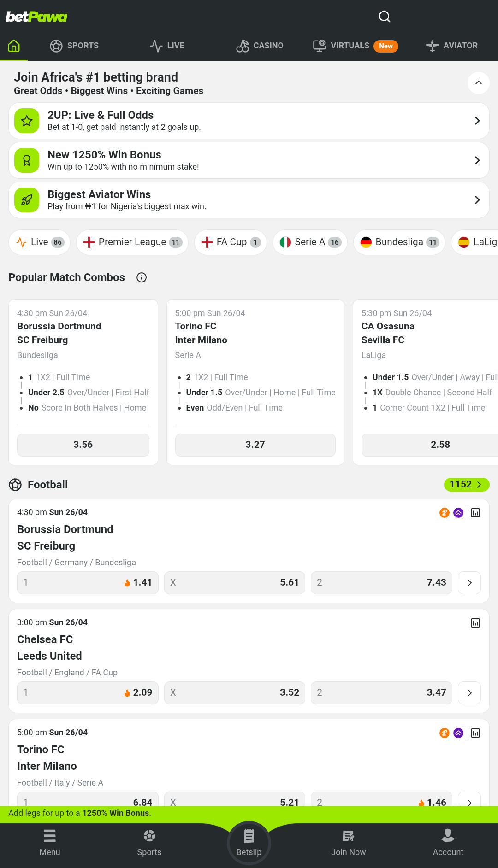The height and width of the screenshot is (868, 498).
Task: Click the 2UP badge on Borussia Dortmund match
Action: [x=444, y=513]
